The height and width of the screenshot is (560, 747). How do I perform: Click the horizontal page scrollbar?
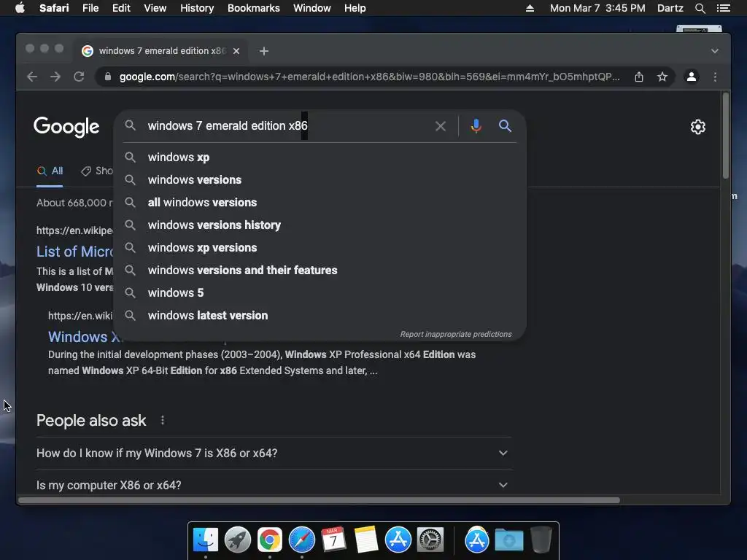pyautogui.click(x=320, y=500)
